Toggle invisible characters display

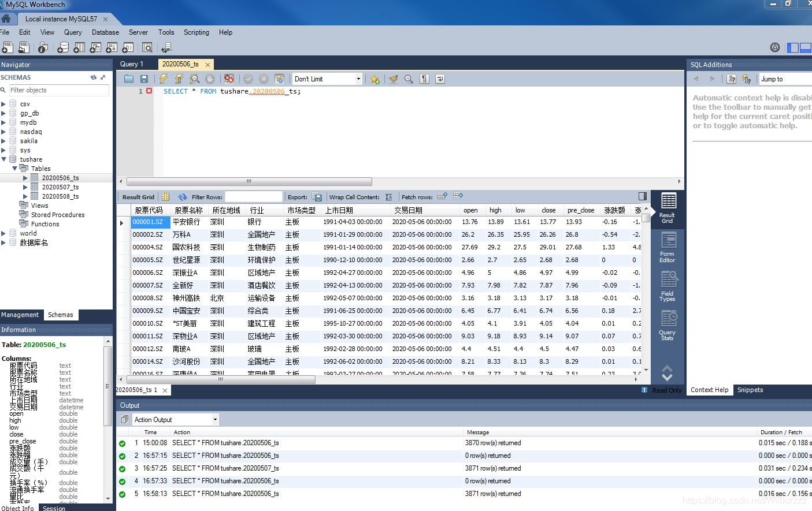424,79
